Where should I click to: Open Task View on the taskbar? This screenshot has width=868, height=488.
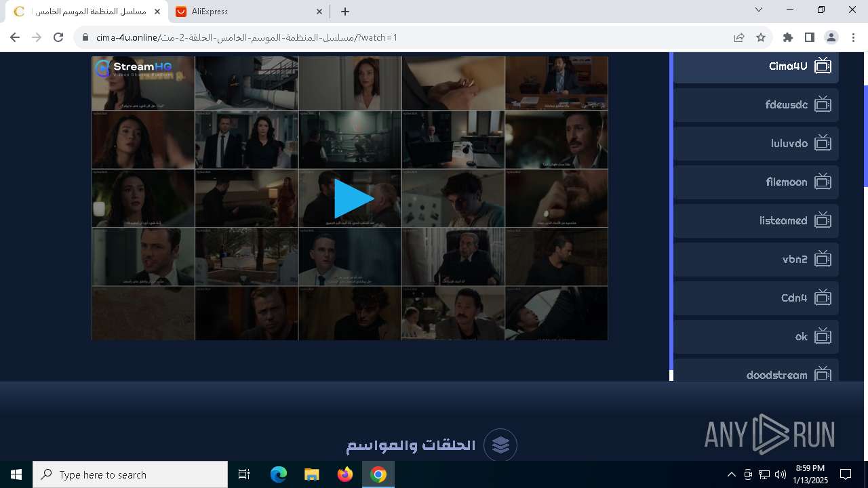click(x=244, y=474)
